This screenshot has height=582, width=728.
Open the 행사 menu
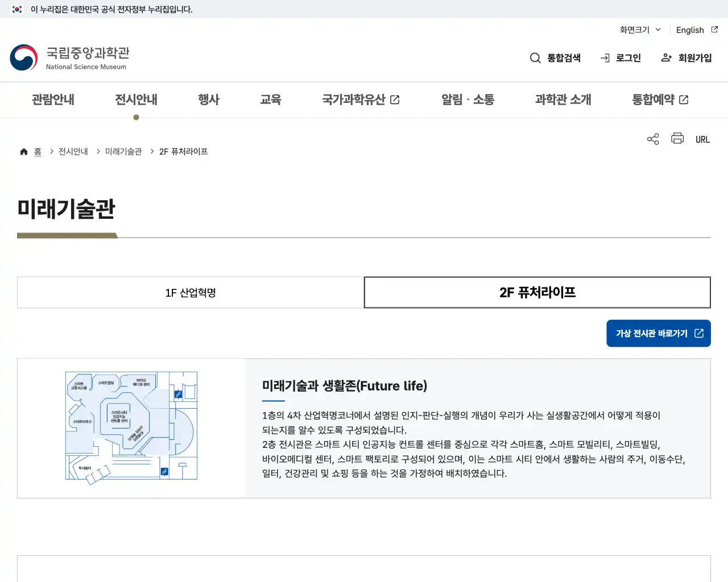(208, 99)
